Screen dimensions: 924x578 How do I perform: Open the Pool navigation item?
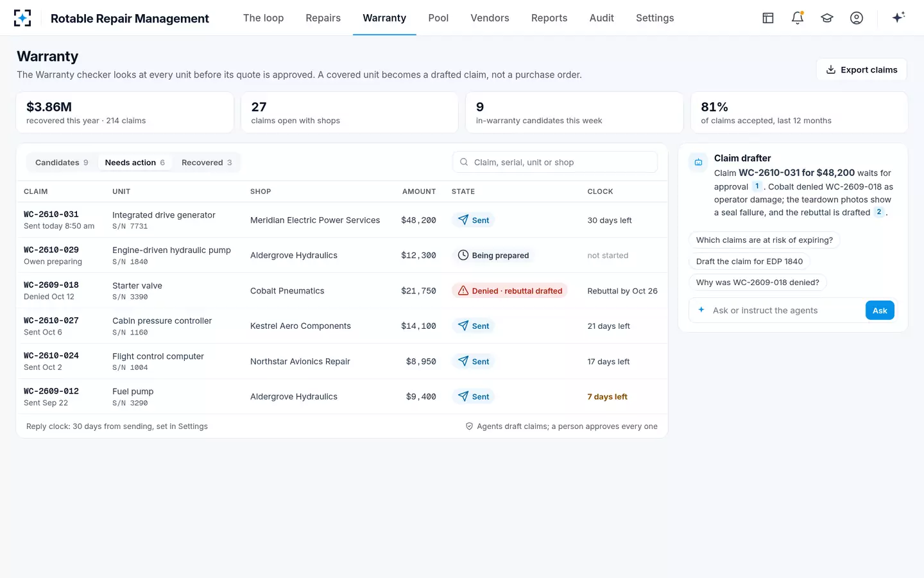click(438, 18)
